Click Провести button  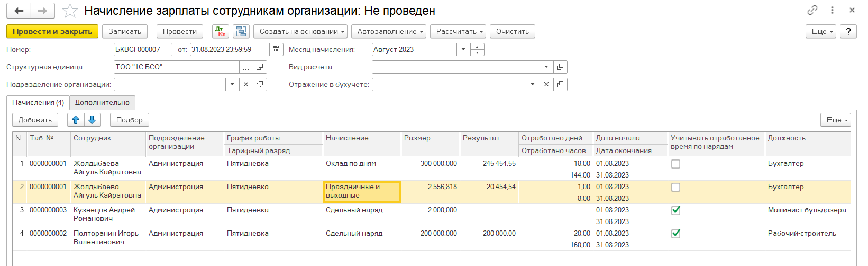pyautogui.click(x=180, y=32)
